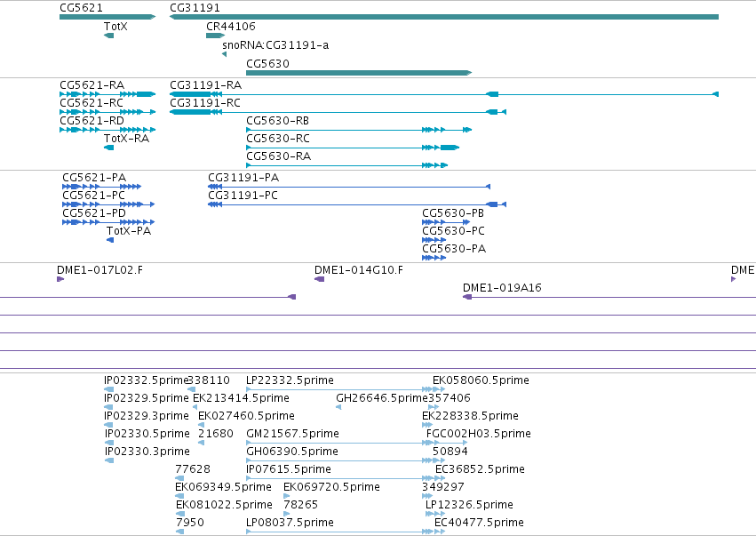
Task: Select the CG5621-PD protein feature
Action: point(108,222)
